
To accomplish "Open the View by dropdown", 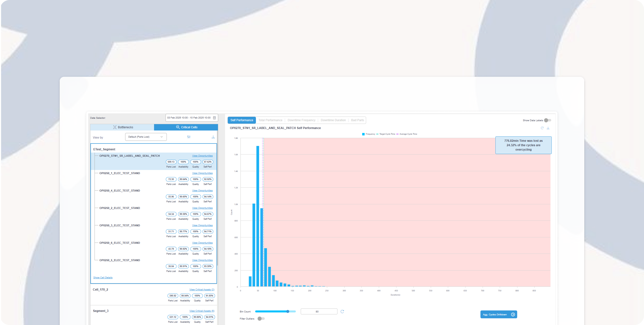I will point(146,137).
